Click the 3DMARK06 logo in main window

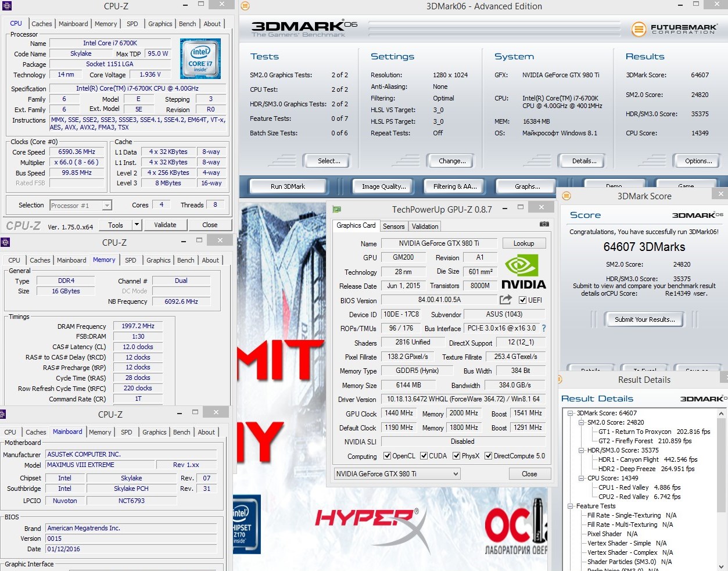click(304, 28)
